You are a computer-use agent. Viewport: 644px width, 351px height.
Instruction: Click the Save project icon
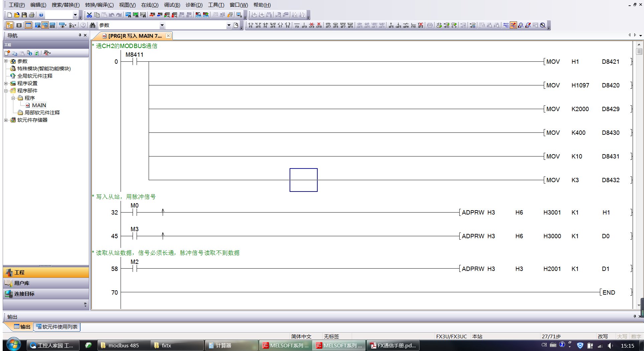pos(24,15)
